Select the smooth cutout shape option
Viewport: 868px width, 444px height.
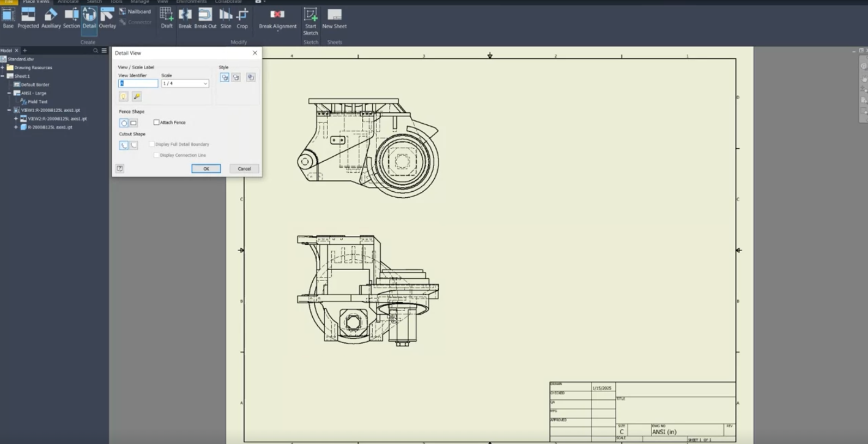point(134,145)
